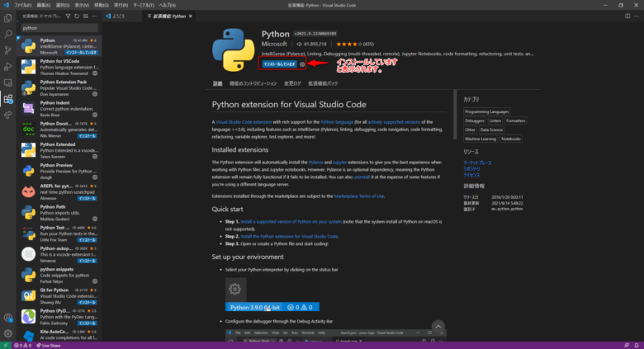Select the Extensions view icon
The height and width of the screenshot is (349, 644).
point(7,99)
